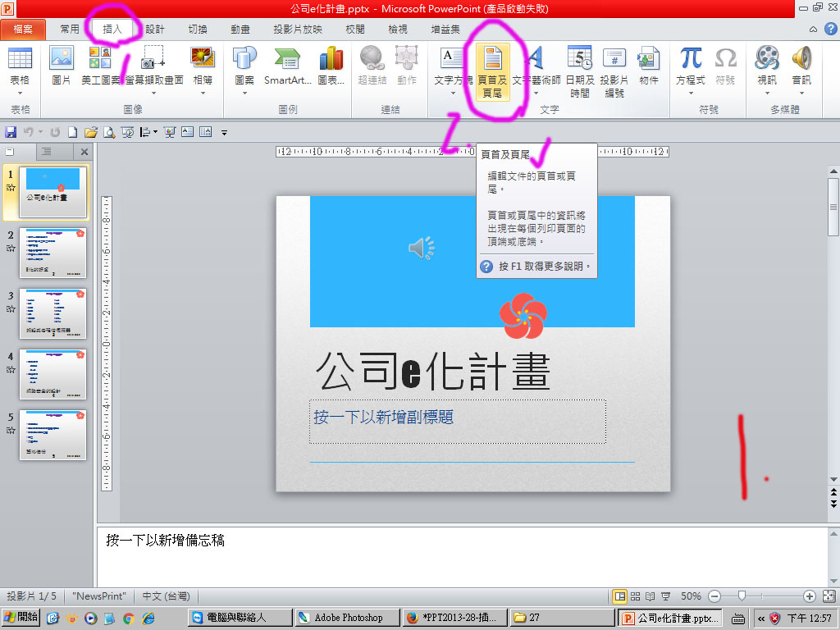Image resolution: width=840 pixels, height=630 pixels.
Task: Click the notes area 按一下以新增備忘稿
Action: 463,557
